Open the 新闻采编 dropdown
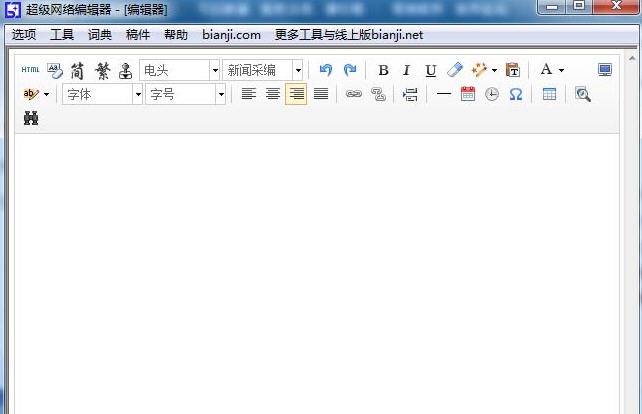This screenshot has height=414, width=642. [262, 70]
